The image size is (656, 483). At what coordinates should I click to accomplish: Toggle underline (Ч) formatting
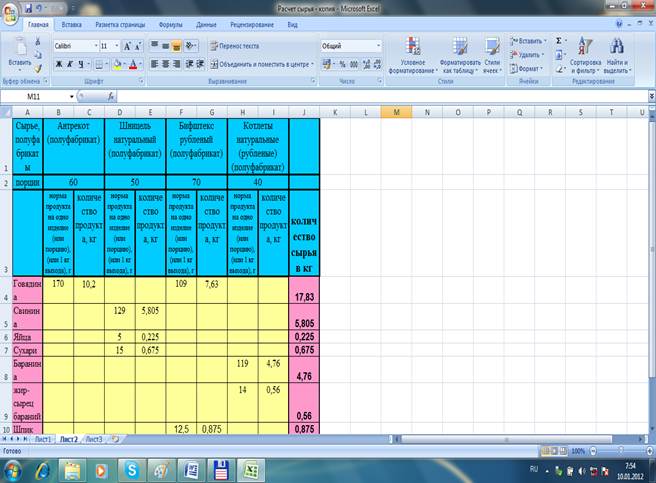80,64
